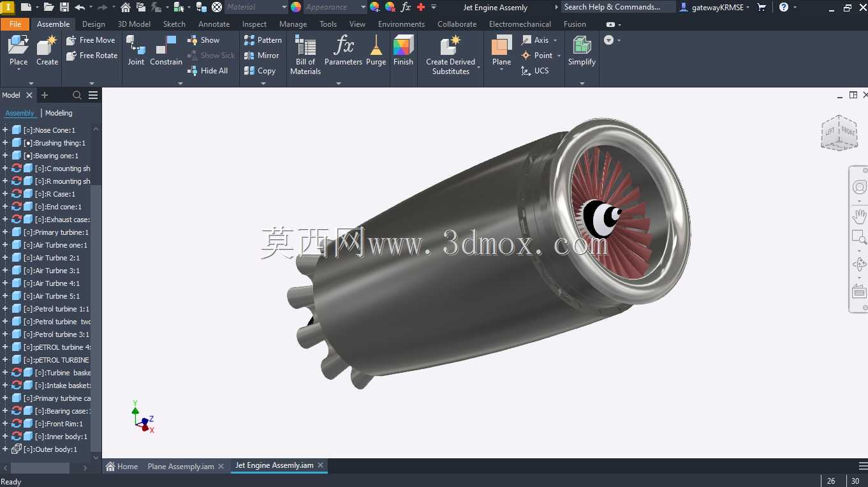Viewport: 868px width, 487px height.
Task: Click the Pattern button
Action: 263,40
